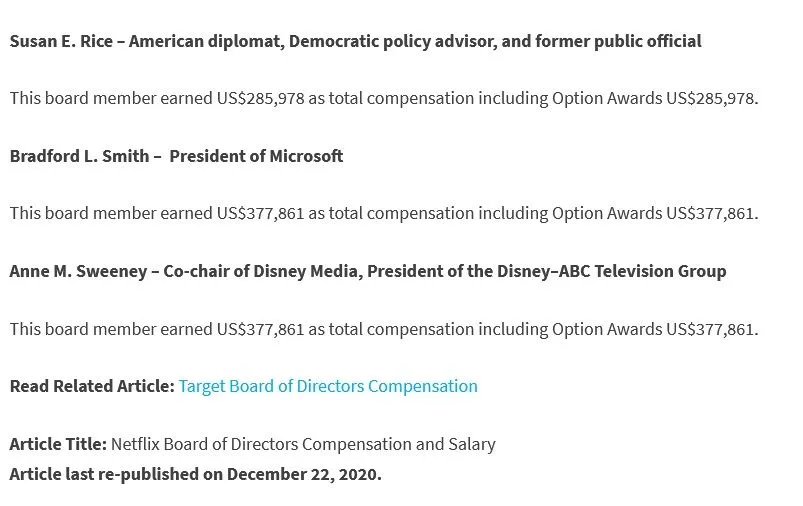Click the 'Read Related Article:' label
Screen dimensions: 803x506
point(92,387)
